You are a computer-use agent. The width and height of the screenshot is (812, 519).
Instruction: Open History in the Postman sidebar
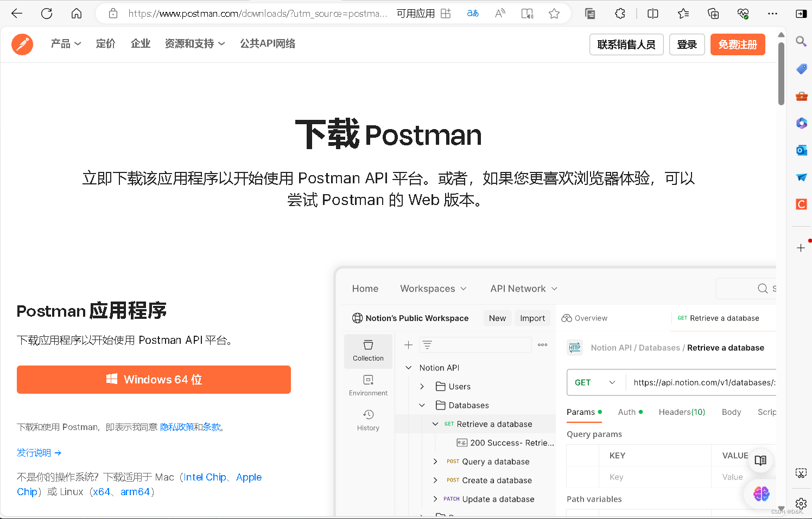tap(368, 419)
